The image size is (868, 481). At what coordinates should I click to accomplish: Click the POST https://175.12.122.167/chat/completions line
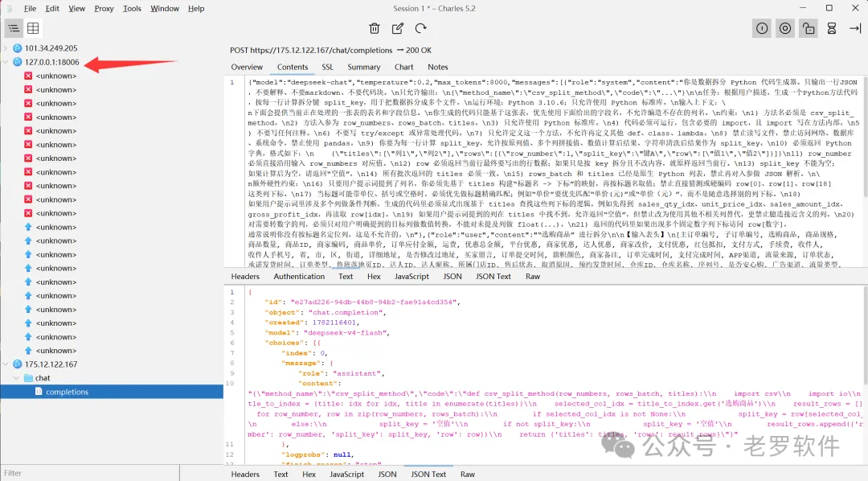pos(330,50)
